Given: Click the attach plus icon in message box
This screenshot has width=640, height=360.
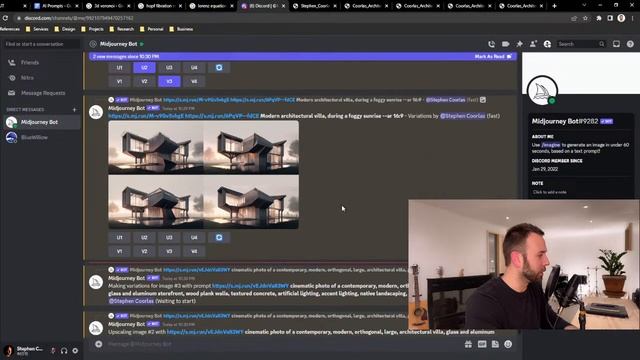Looking at the screenshot, I should point(99,344).
